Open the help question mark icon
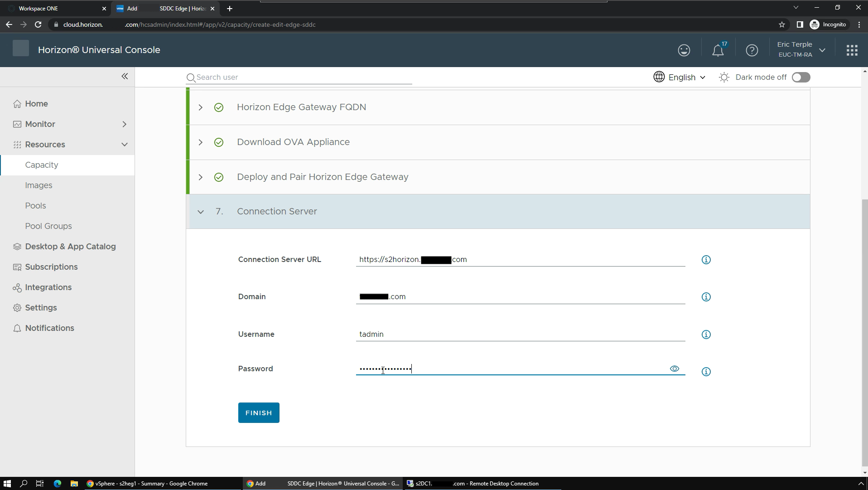Screen dimensions: 868x490 752,50
